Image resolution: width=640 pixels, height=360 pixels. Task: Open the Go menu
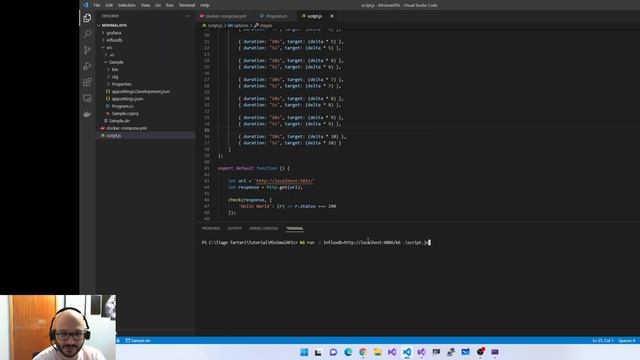tap(158, 5)
